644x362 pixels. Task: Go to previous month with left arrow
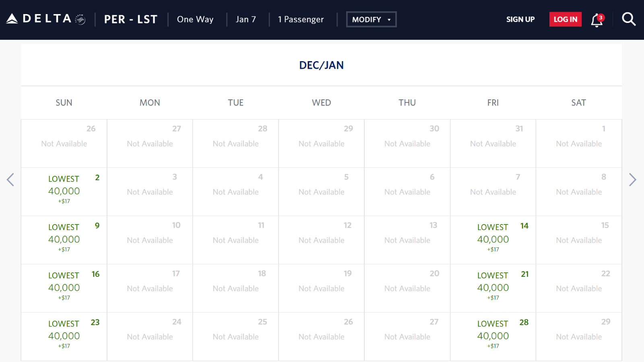pyautogui.click(x=10, y=180)
